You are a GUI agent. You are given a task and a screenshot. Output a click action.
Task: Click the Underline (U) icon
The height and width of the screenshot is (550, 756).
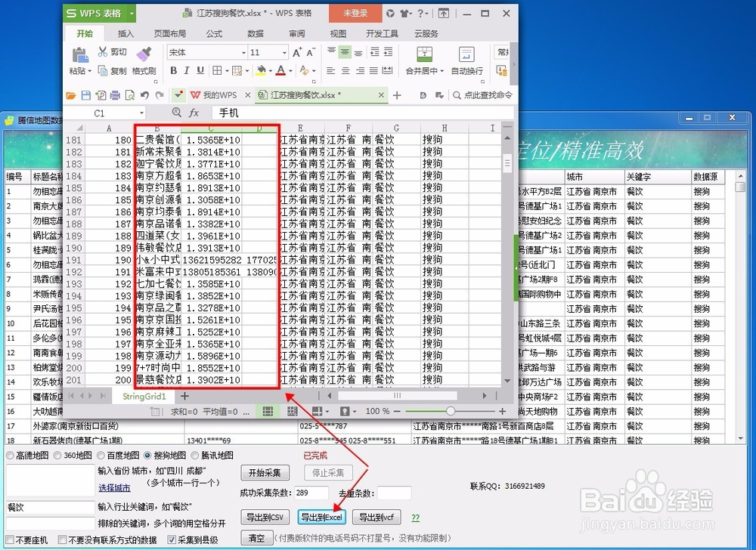pyautogui.click(x=199, y=70)
